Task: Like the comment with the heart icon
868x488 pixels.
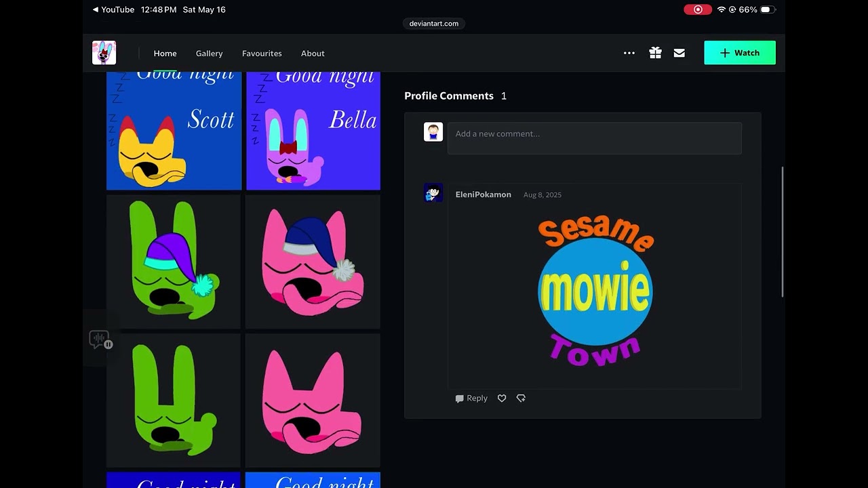Action: pyautogui.click(x=502, y=399)
